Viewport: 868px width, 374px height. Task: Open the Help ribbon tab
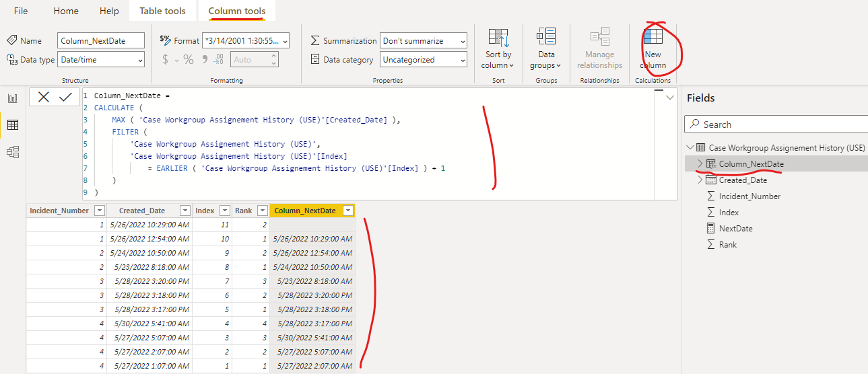109,11
